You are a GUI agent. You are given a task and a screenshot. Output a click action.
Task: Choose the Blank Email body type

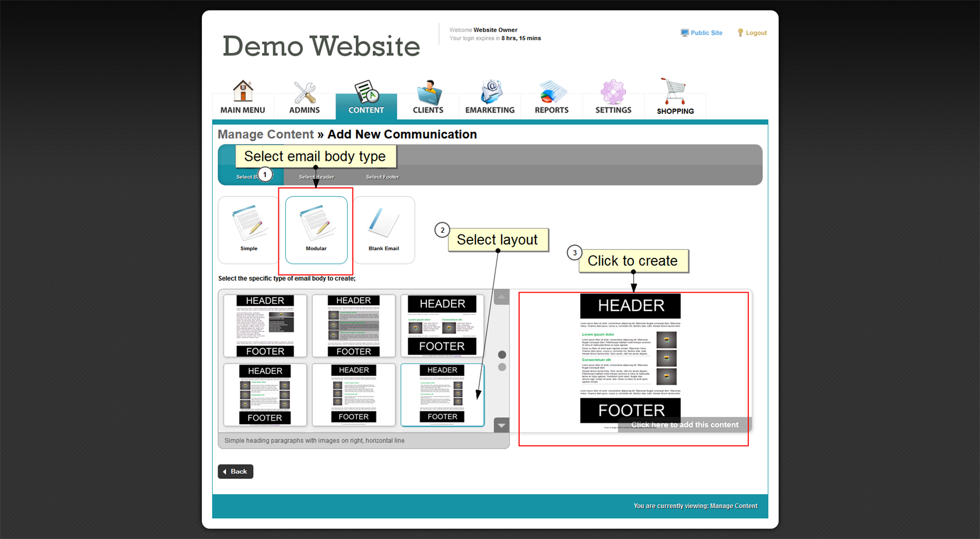point(384,230)
